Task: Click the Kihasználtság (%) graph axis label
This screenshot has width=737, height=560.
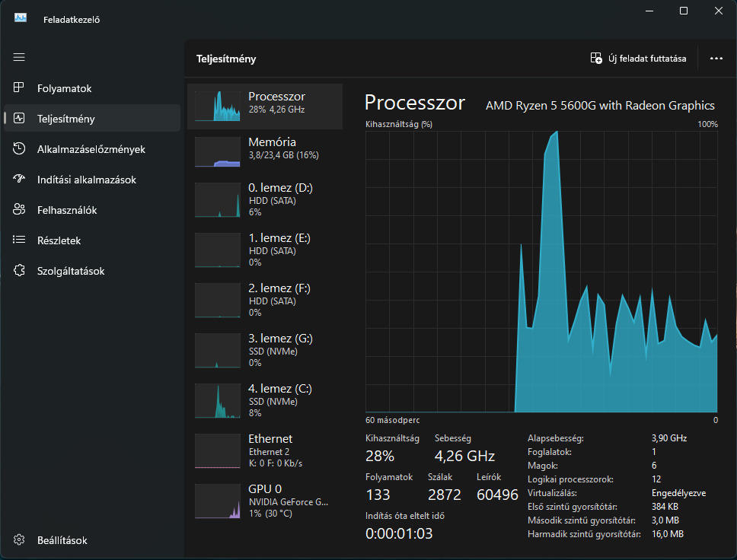Action: pyautogui.click(x=399, y=124)
